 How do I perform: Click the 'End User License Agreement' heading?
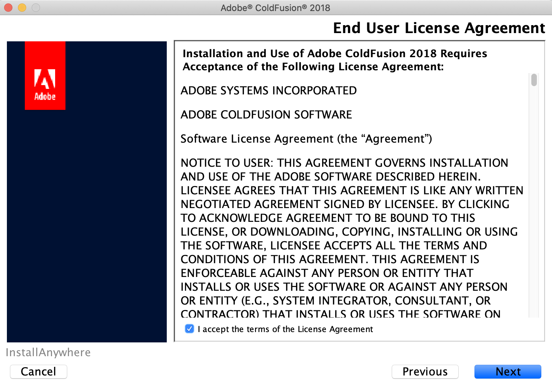click(x=439, y=28)
